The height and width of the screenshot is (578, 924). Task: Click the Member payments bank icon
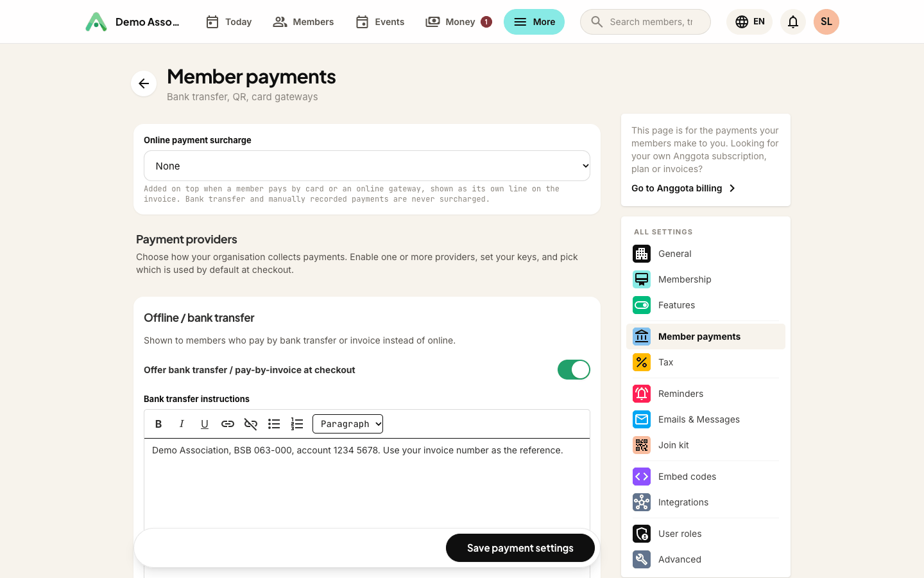coord(642,337)
